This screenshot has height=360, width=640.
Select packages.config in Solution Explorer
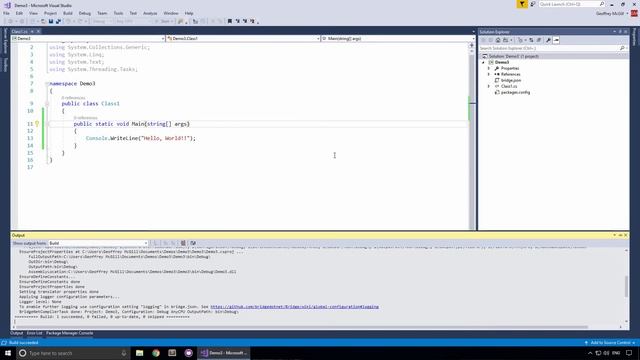[x=515, y=93]
